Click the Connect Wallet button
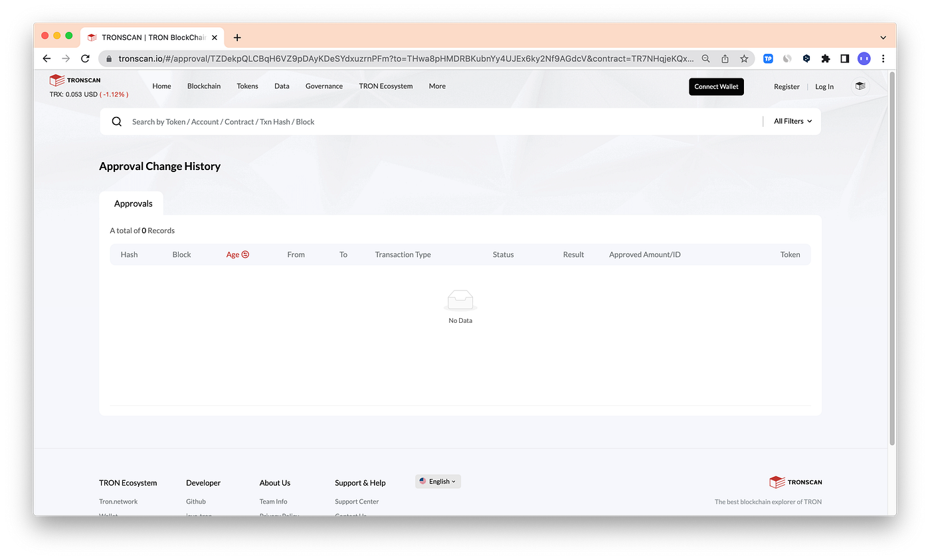The height and width of the screenshot is (560, 930). click(716, 86)
